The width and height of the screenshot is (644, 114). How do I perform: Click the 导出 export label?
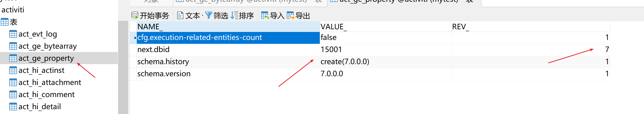303,16
